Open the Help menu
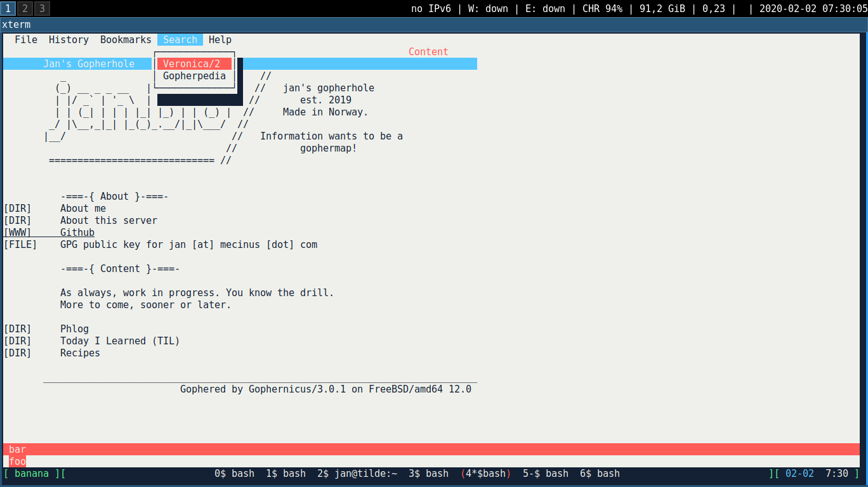This screenshot has height=487, width=868. coord(220,39)
